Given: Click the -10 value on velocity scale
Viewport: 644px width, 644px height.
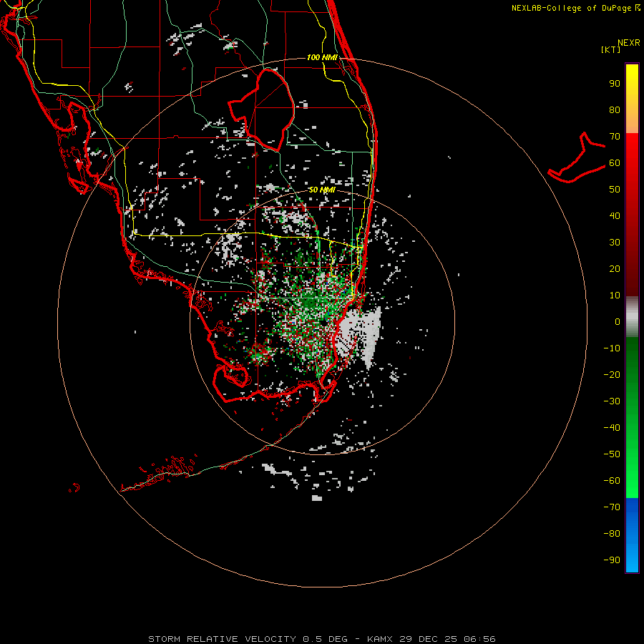Looking at the screenshot, I should pos(612,348).
